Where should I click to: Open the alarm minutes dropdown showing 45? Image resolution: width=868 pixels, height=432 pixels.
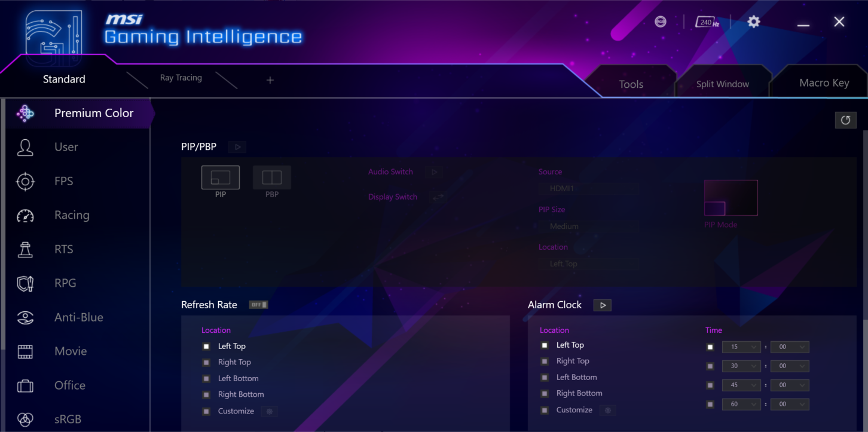741,385
